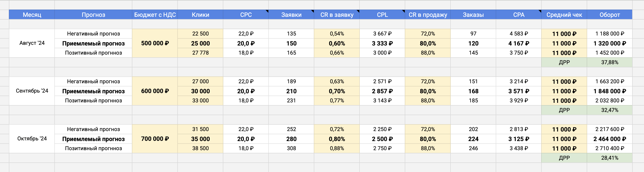Click the September budget cell 600 000 ₽
The width and height of the screenshot is (644, 172).
(155, 91)
